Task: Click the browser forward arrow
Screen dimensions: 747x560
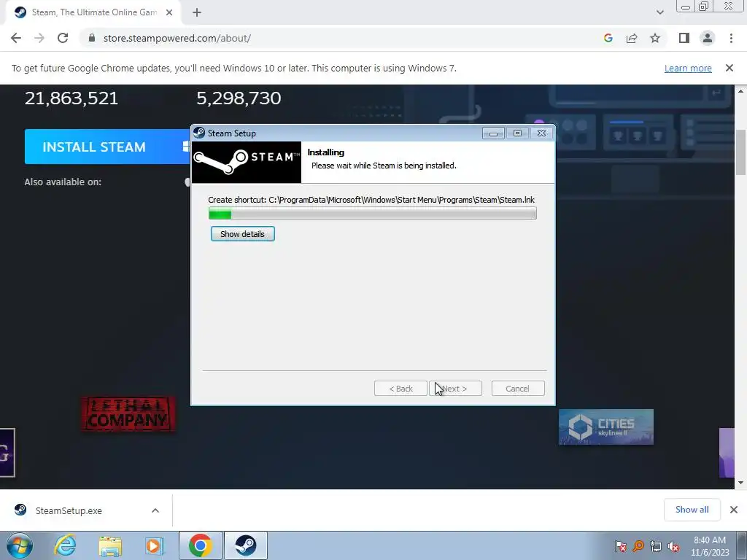Action: tap(39, 38)
